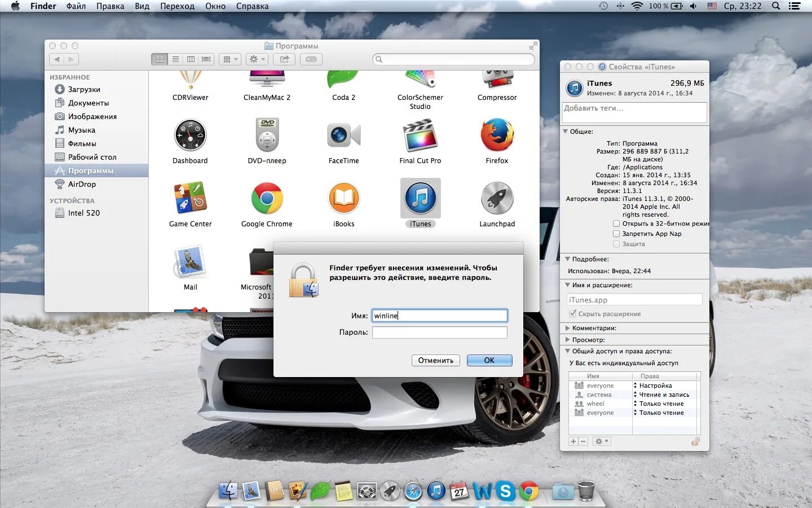Open the Trash in the Dock
Viewport: 812px width, 508px height.
point(586,491)
